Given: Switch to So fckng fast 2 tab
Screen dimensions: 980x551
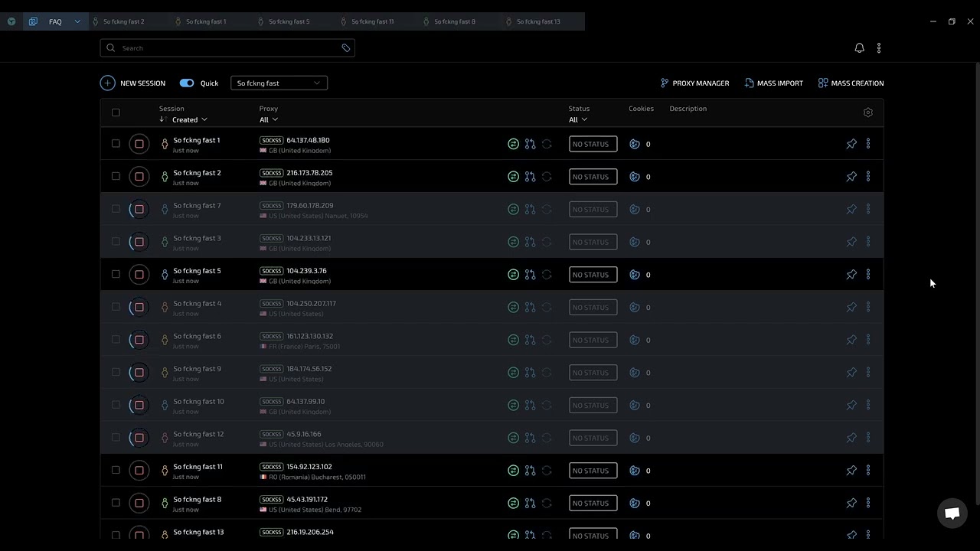Looking at the screenshot, I should [122, 21].
